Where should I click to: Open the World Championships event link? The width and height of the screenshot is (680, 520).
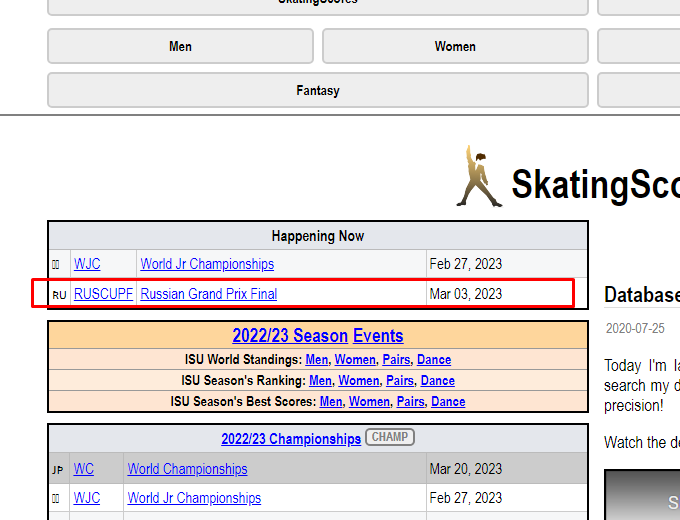click(187, 469)
